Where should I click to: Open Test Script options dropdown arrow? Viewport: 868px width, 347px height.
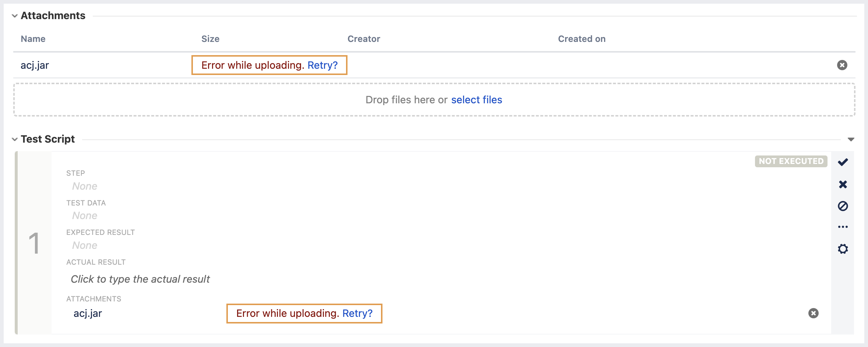pos(851,139)
